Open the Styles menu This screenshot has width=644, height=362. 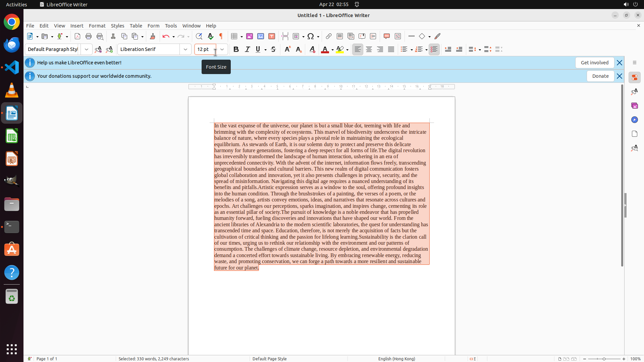click(x=117, y=26)
